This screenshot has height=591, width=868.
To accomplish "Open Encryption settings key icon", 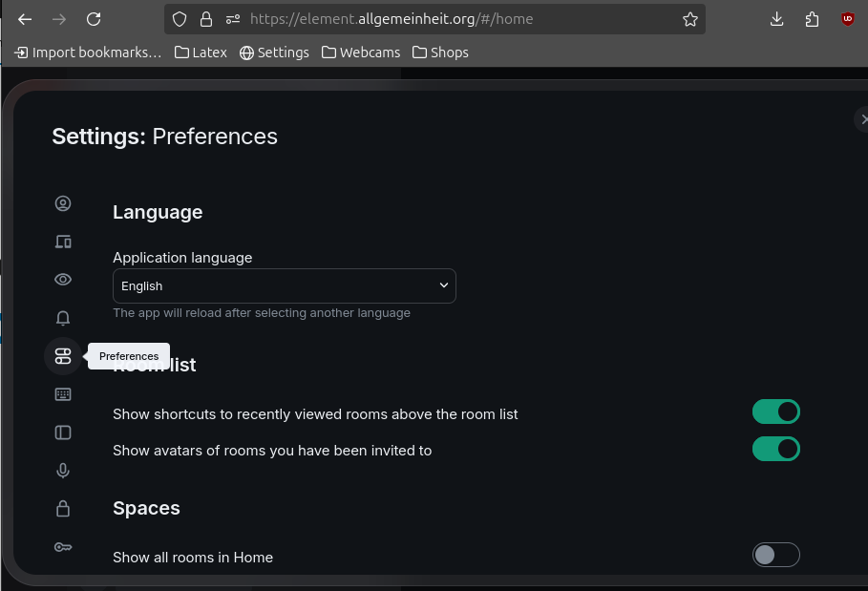I will (x=63, y=547).
